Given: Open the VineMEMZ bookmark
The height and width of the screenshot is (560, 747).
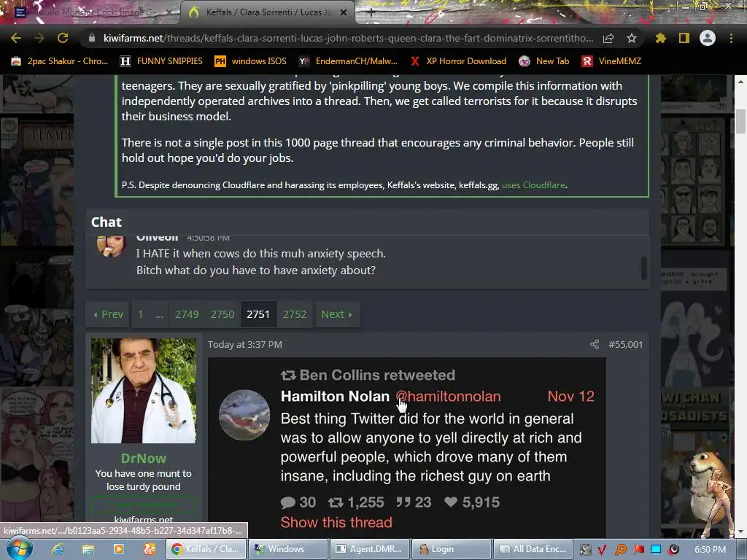Looking at the screenshot, I should pyautogui.click(x=611, y=61).
